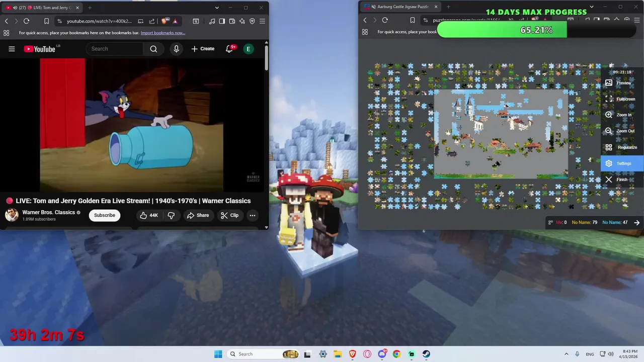Screen dimensions: 644x362
Task: Go to the YouTube home logo
Action: (40, 49)
